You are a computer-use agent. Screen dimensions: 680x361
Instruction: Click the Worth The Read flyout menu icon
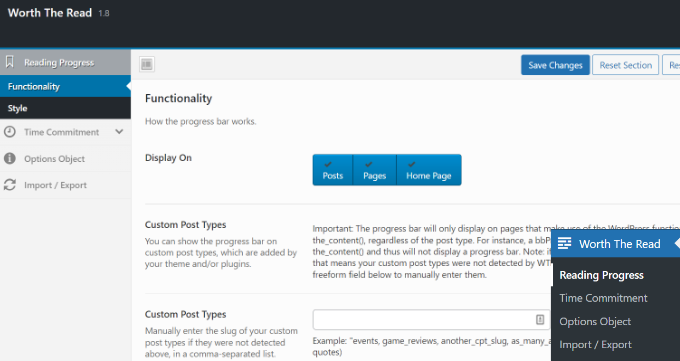[x=564, y=243]
